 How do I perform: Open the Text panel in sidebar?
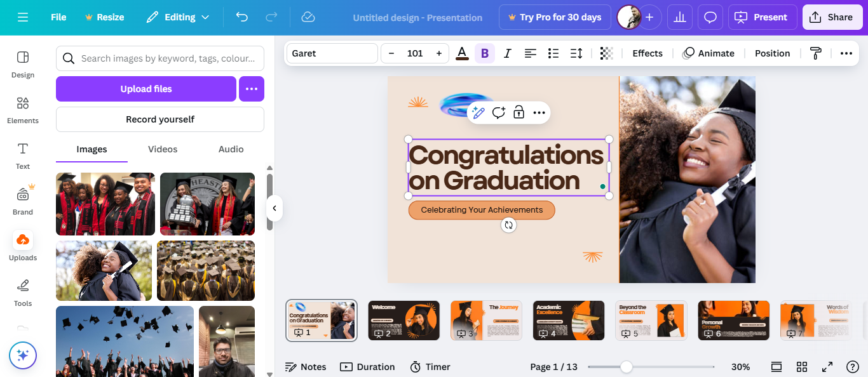pyautogui.click(x=23, y=156)
